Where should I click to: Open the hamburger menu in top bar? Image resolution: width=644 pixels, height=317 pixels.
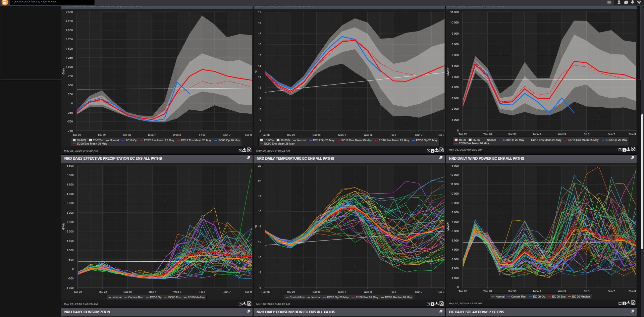(x=609, y=2)
